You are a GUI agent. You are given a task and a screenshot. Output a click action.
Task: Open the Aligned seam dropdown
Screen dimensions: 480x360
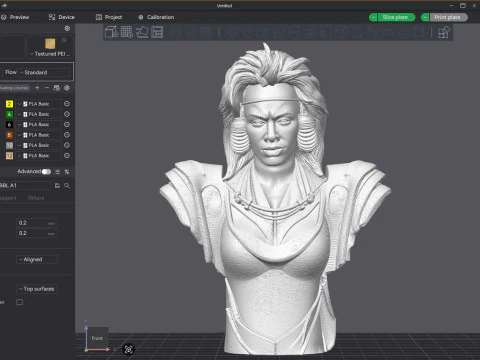tap(37, 259)
